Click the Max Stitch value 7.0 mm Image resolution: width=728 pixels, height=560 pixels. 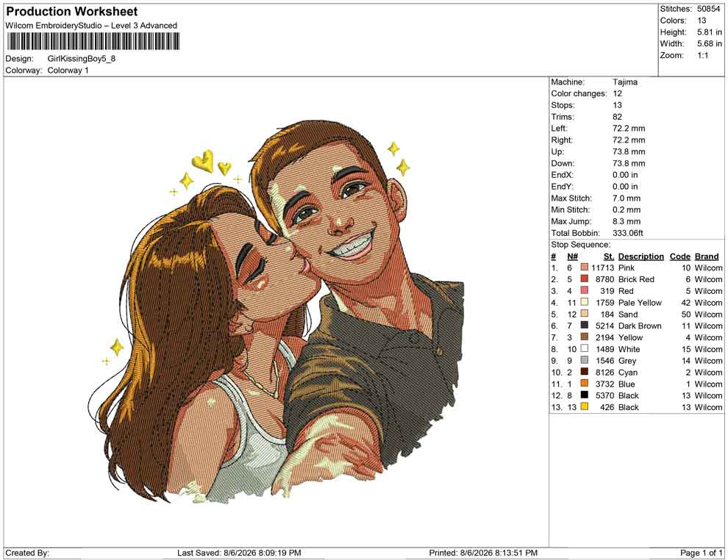[x=627, y=198]
